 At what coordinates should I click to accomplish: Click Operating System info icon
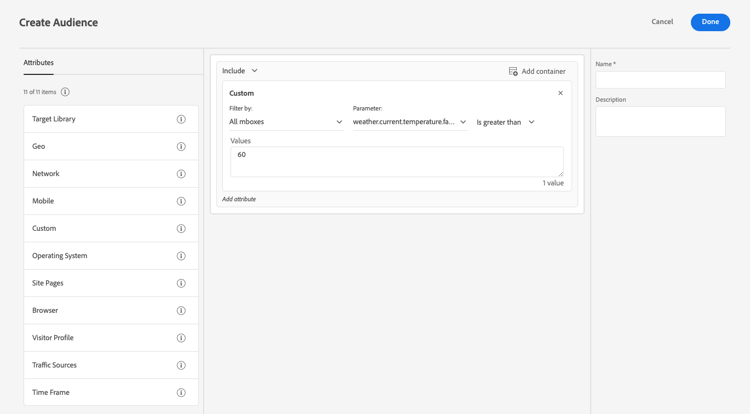click(181, 256)
